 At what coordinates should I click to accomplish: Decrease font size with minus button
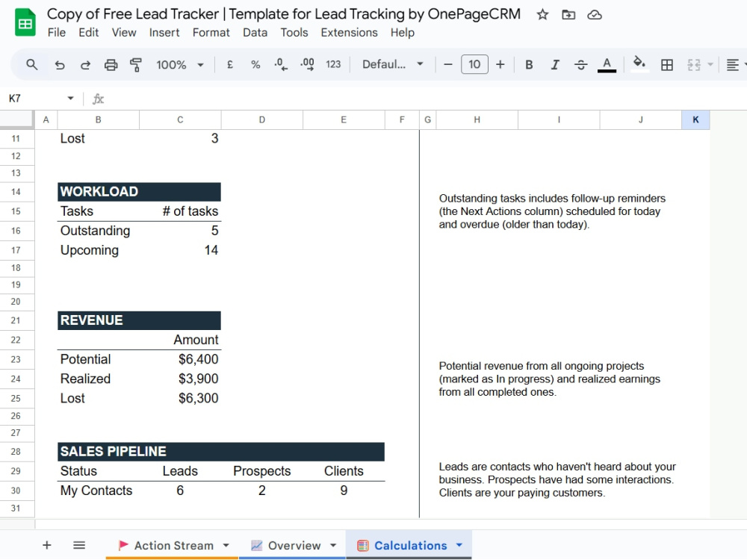coord(447,64)
